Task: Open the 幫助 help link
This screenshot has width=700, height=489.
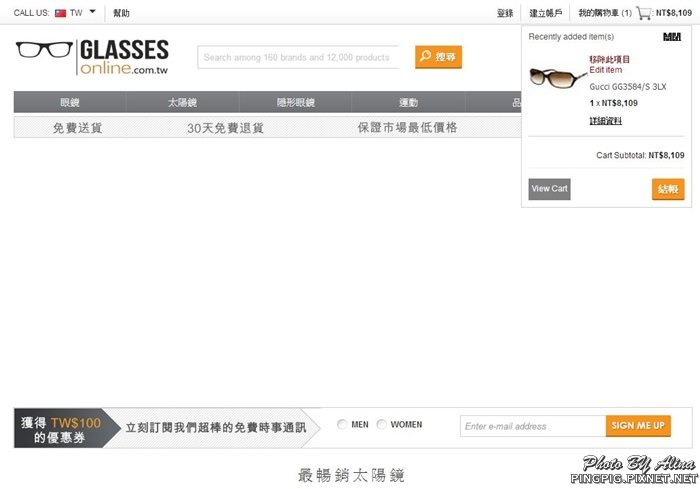Action: (x=121, y=13)
